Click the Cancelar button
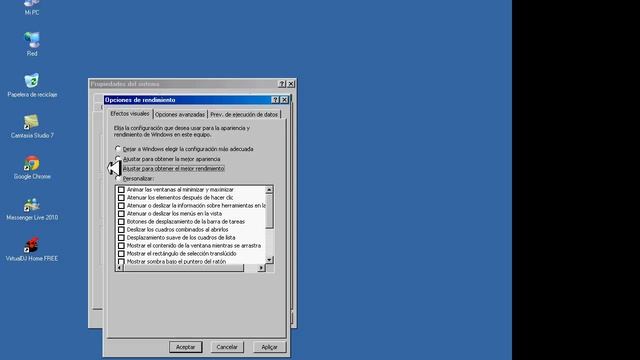Viewport: 640px width, 360px height. [227, 347]
